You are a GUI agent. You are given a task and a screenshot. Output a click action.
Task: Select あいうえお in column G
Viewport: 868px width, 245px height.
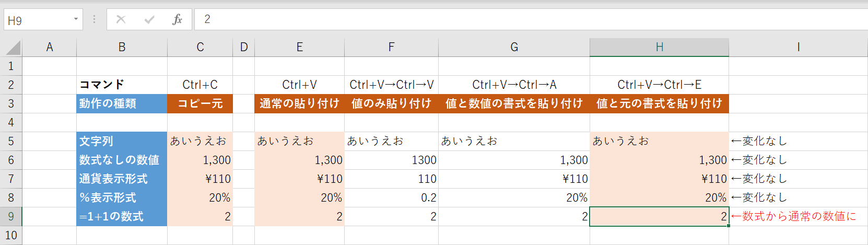(x=514, y=141)
